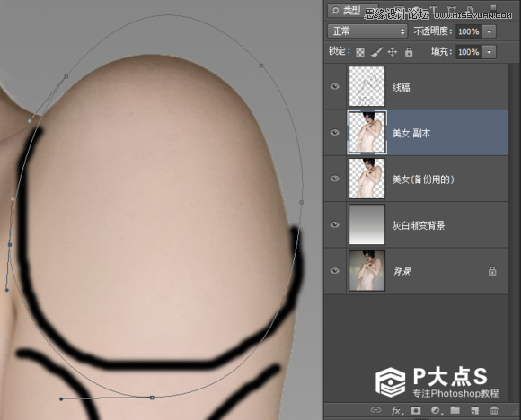This screenshot has height=420, width=521.
Task: Lock transparent pixels icon
Action: 360,52
